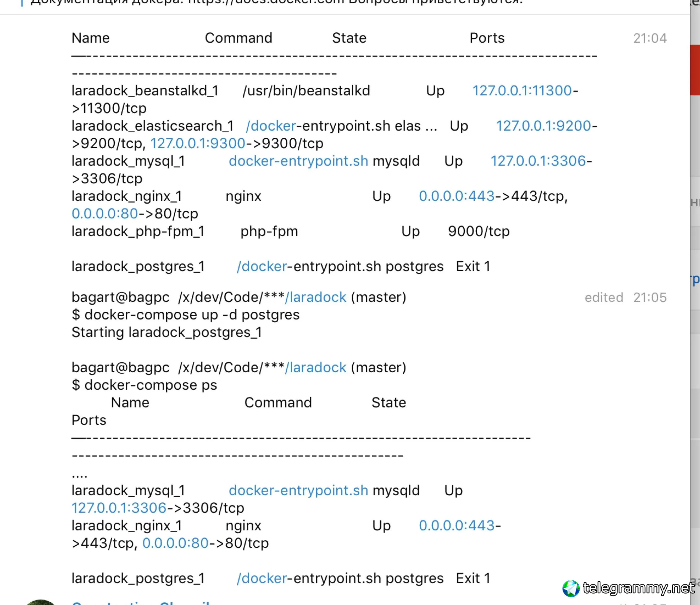Image resolution: width=700 pixels, height=605 pixels.
Task: Click docker-entrypoint.sh link in the 21:05 message
Action: [x=298, y=490]
